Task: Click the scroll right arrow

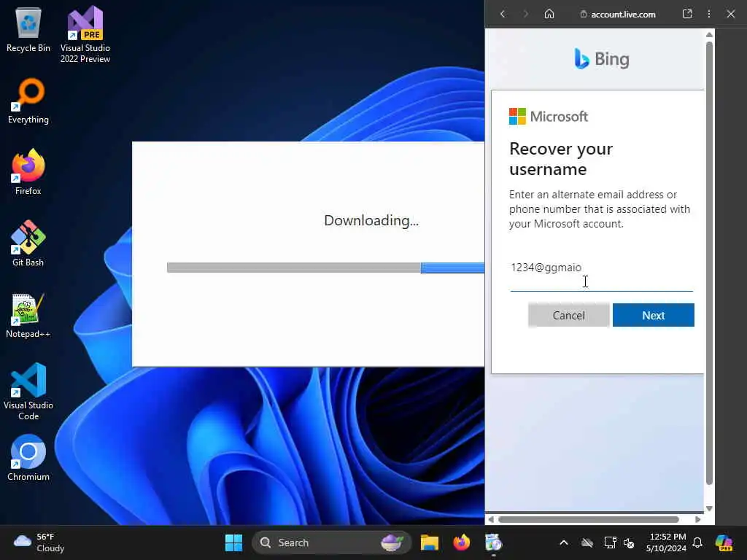Action: pyautogui.click(x=698, y=519)
